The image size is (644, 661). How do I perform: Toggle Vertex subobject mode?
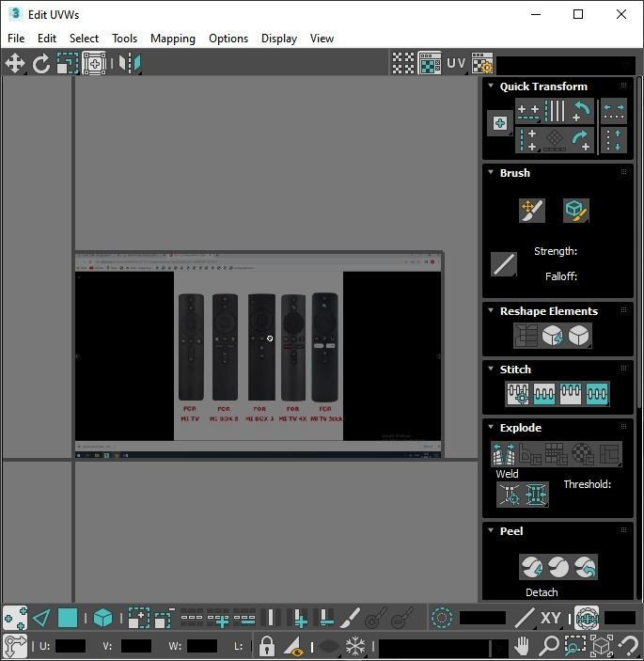[x=15, y=619]
